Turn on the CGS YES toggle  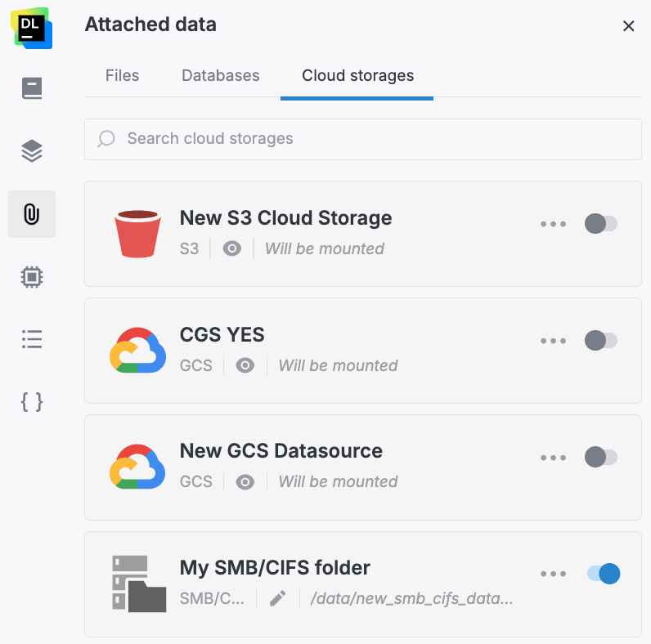click(601, 340)
